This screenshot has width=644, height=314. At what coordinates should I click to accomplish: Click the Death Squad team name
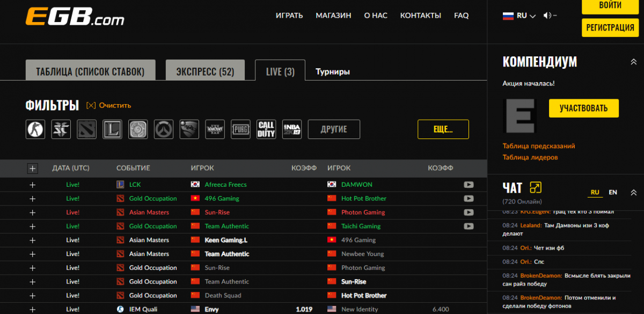(x=223, y=296)
